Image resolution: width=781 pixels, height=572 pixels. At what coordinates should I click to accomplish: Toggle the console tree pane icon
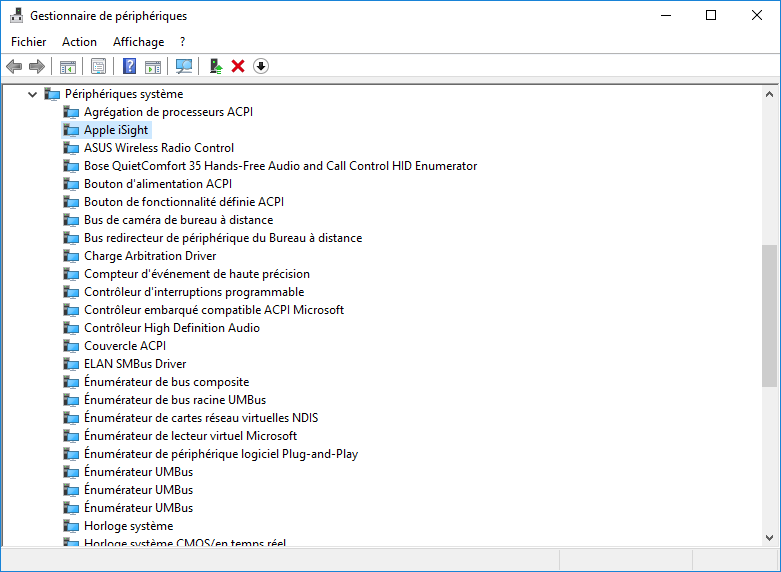coord(68,66)
